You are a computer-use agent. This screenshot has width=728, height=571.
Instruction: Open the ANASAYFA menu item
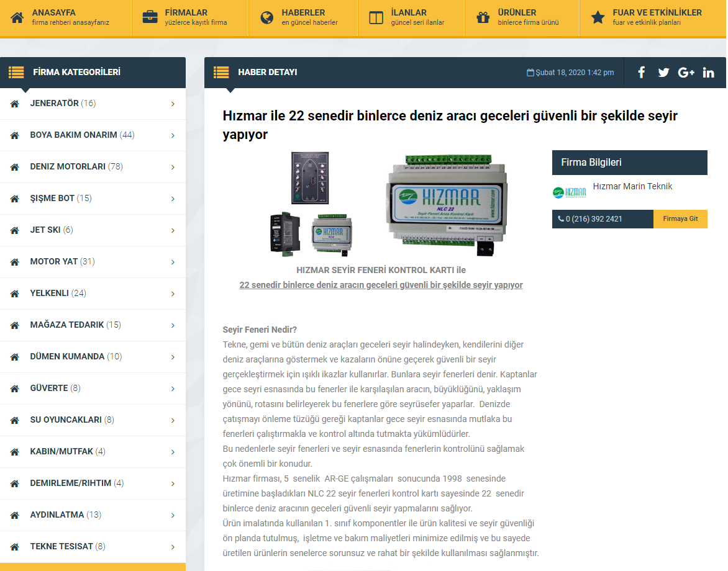(65, 17)
